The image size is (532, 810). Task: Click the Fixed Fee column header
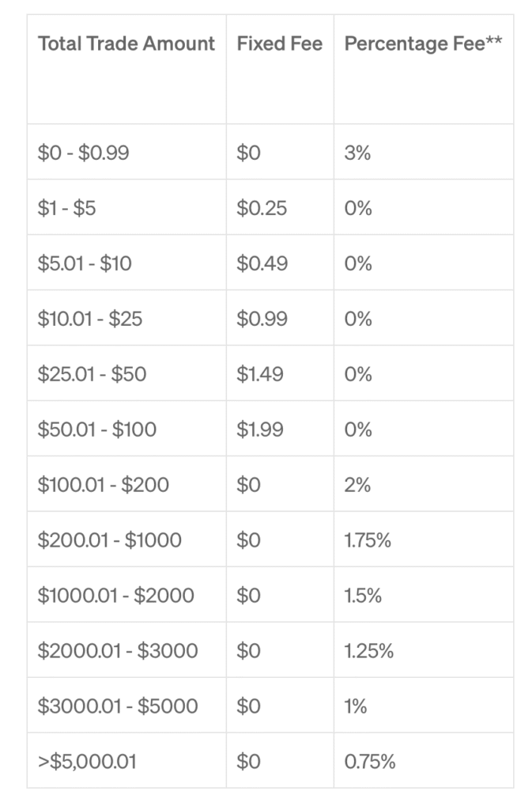(280, 44)
